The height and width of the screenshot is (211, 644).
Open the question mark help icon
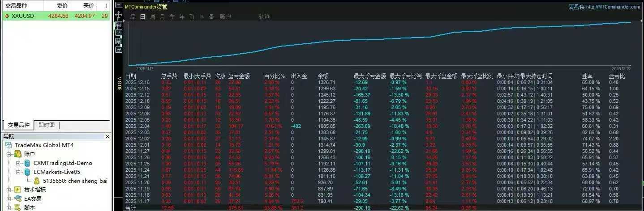click(x=119, y=33)
